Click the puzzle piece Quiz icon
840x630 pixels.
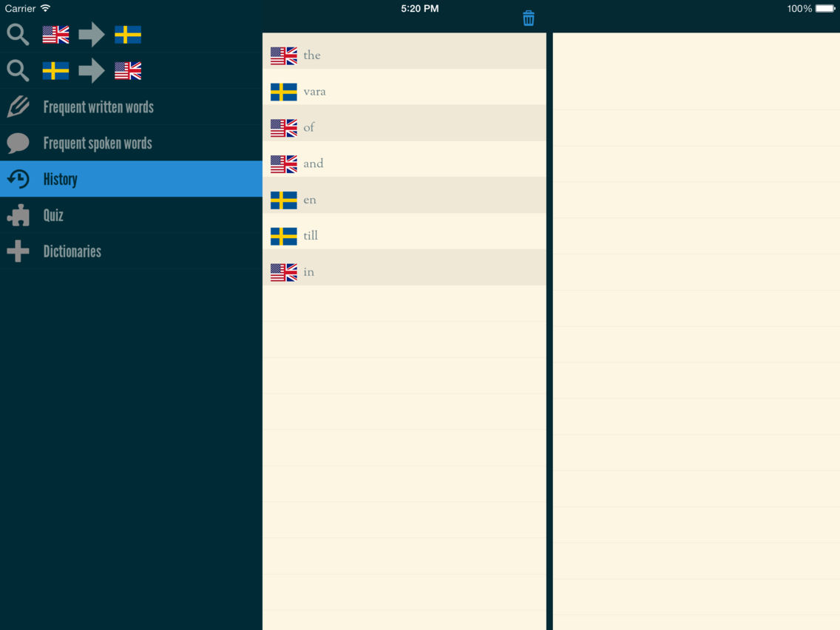coord(18,215)
